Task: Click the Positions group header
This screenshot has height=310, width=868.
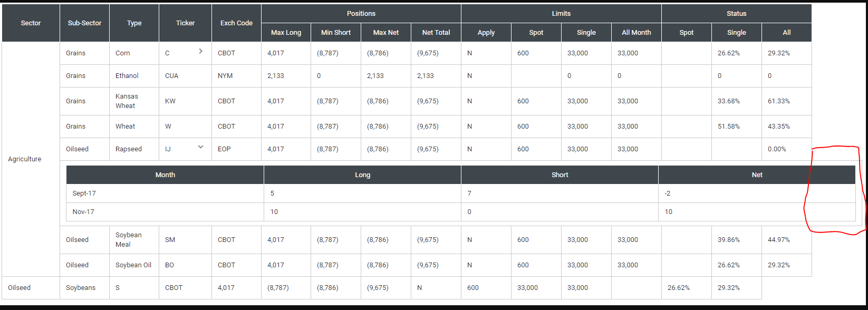Action: click(361, 13)
